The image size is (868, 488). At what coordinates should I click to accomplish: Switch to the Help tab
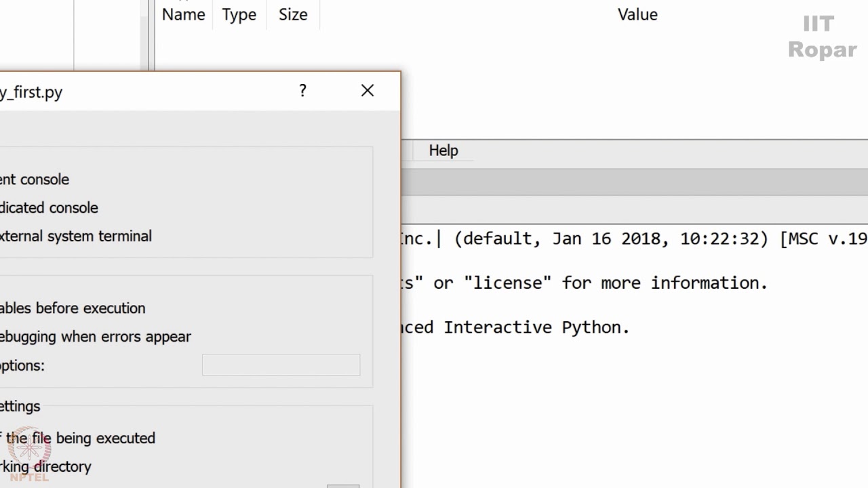[x=443, y=150]
